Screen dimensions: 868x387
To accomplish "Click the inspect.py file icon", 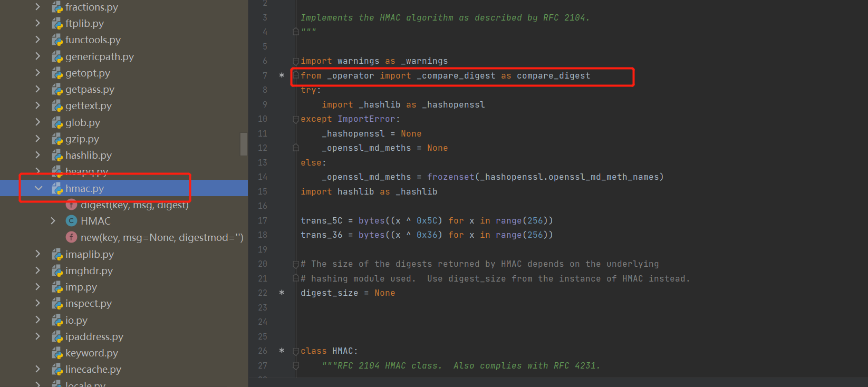I will coord(57,304).
